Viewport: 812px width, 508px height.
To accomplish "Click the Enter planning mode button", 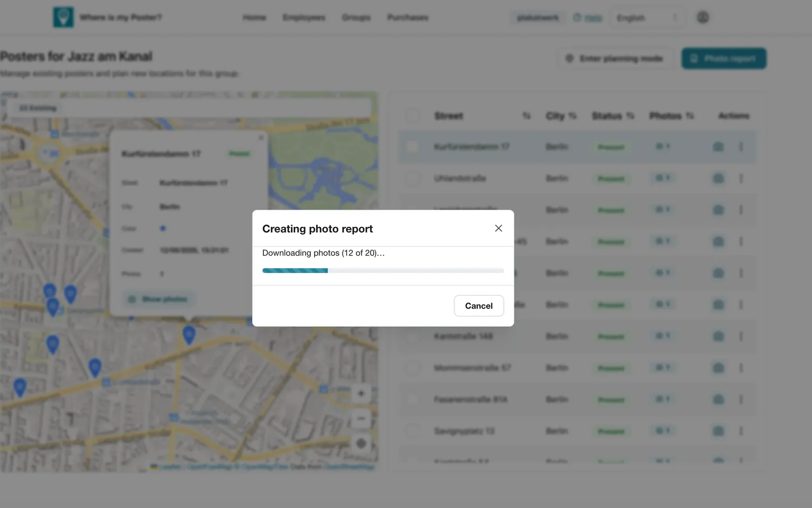I will (615, 58).
